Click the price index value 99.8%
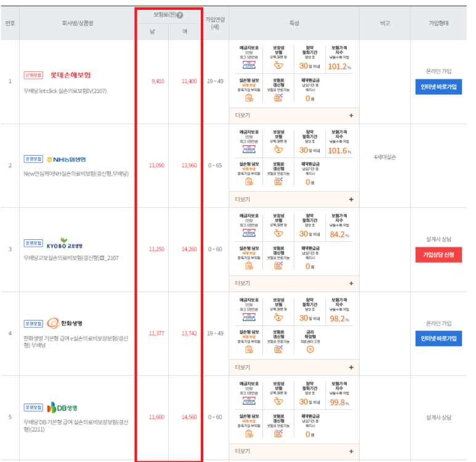 coord(339,402)
